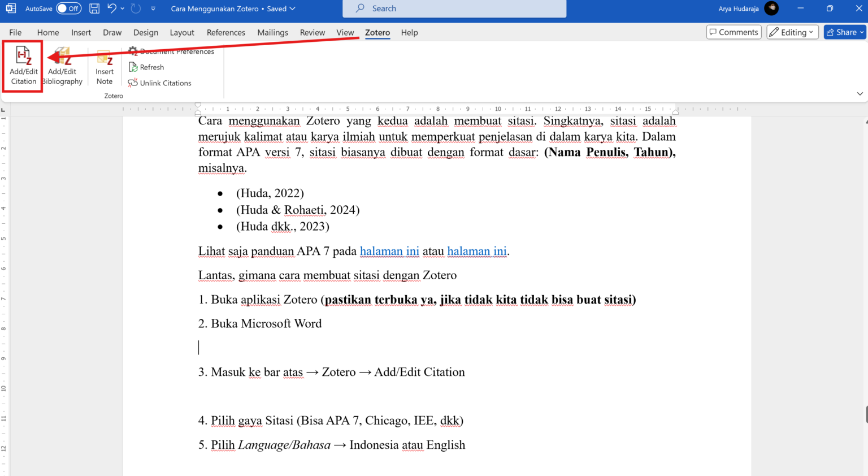Click the user profile avatar

tap(771, 8)
